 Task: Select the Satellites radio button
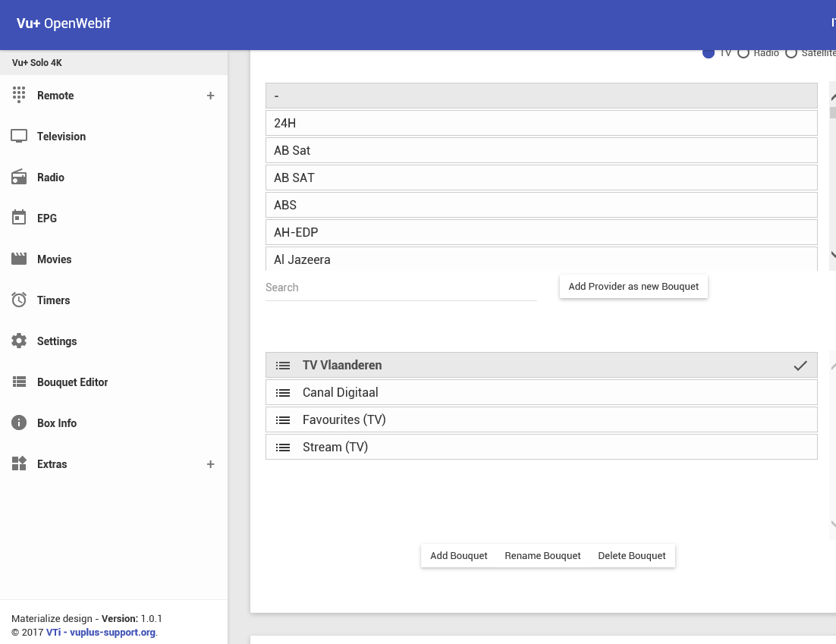click(x=791, y=53)
